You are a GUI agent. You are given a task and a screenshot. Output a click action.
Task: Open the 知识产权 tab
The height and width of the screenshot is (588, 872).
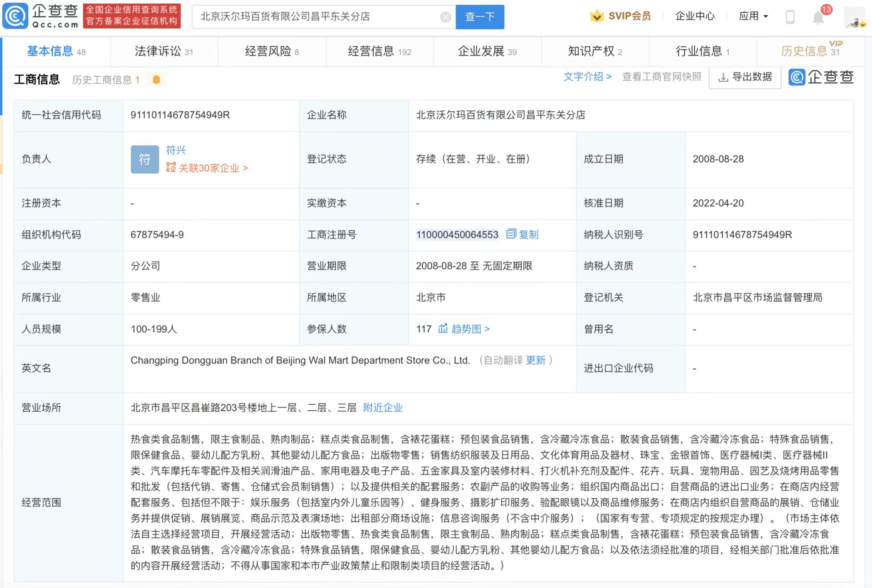click(x=595, y=52)
